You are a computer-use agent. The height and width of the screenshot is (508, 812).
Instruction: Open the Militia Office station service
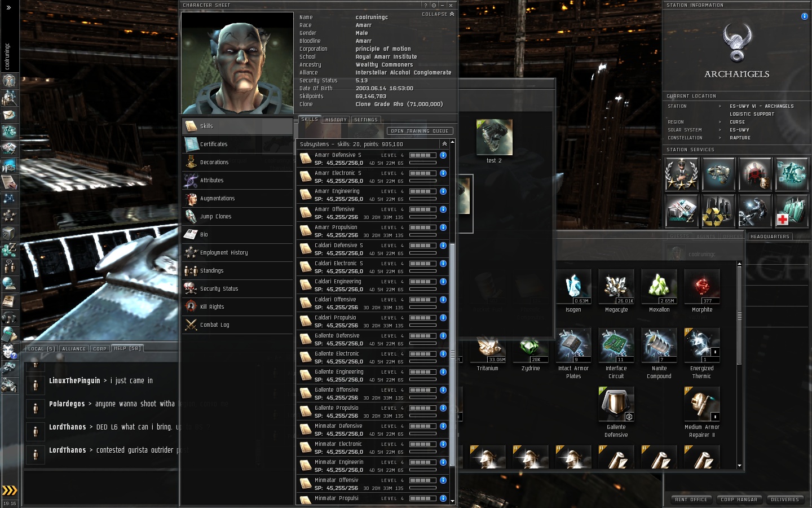(x=682, y=174)
